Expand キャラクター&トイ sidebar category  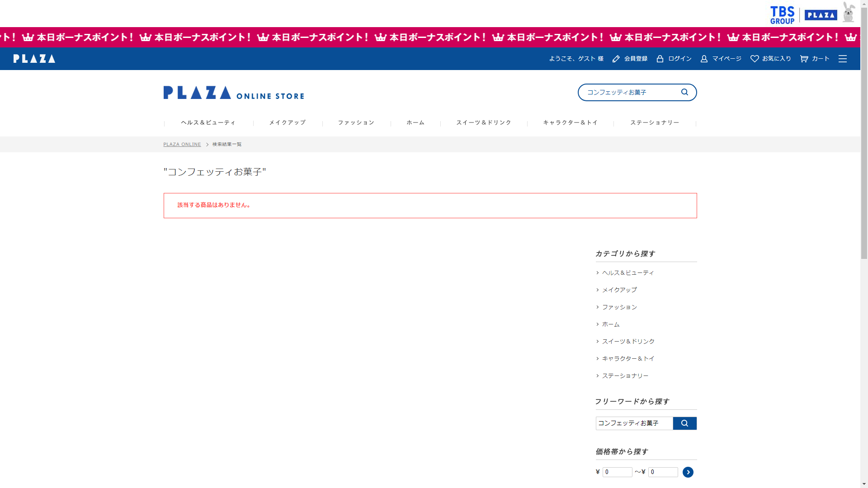(x=628, y=359)
